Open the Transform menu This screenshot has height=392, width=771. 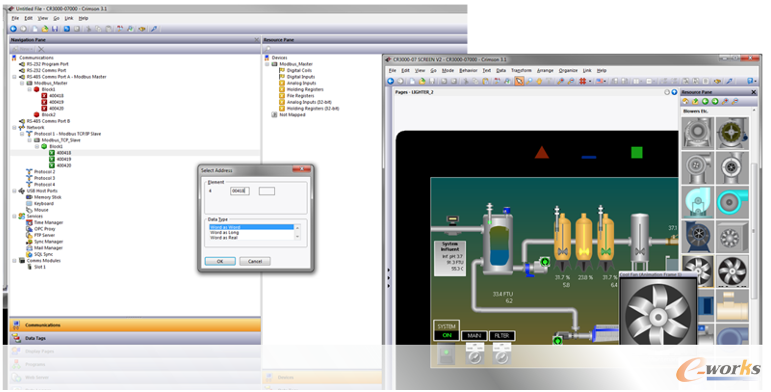pos(521,70)
